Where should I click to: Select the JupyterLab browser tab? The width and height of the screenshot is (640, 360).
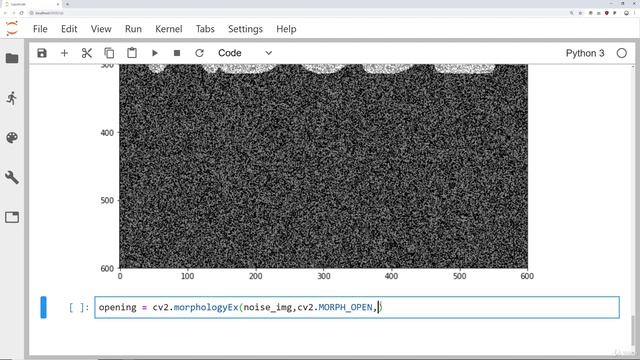click(x=31, y=4)
